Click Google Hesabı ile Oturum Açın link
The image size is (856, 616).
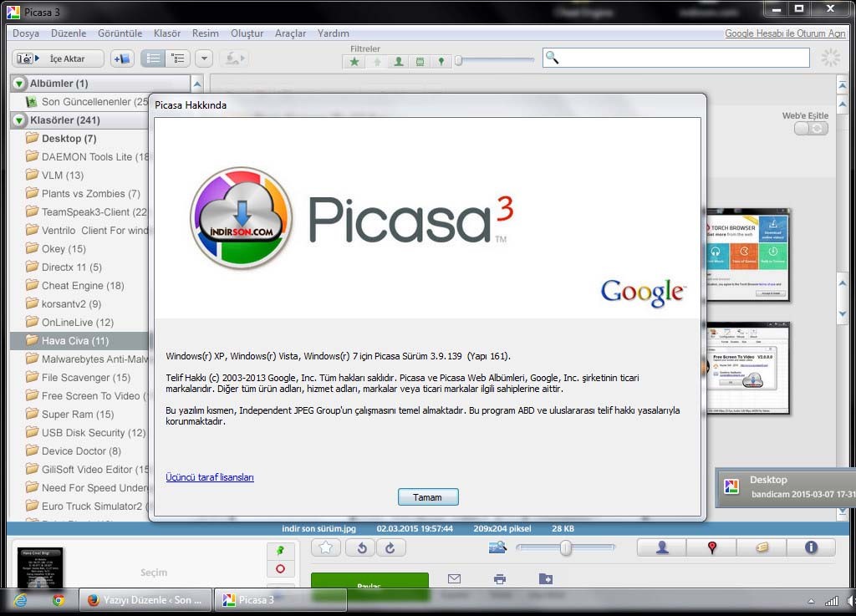(785, 33)
